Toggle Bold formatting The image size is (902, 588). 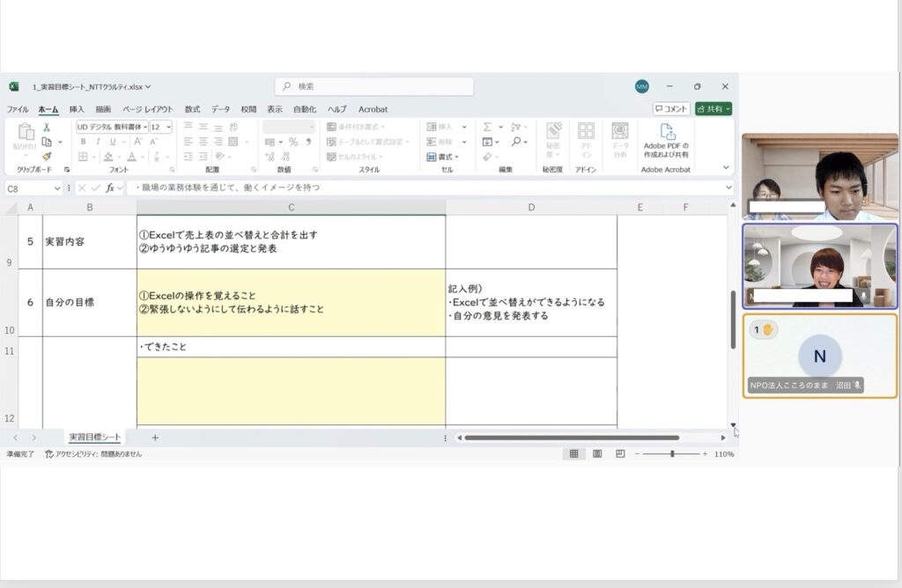click(84, 142)
